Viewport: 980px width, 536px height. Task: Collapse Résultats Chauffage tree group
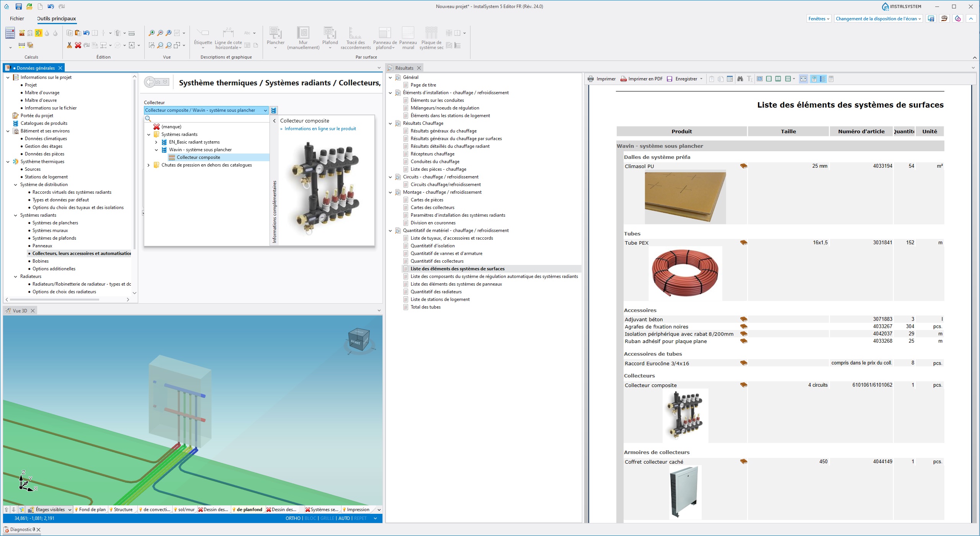click(x=390, y=123)
